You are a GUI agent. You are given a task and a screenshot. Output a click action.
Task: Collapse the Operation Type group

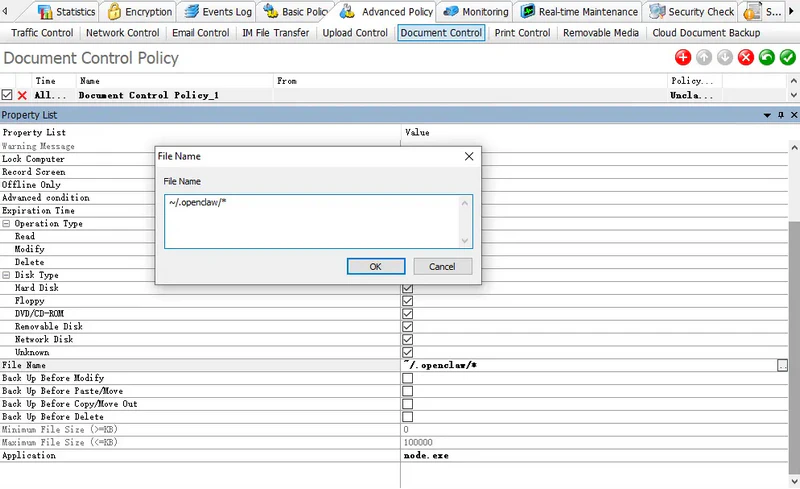click(6, 224)
